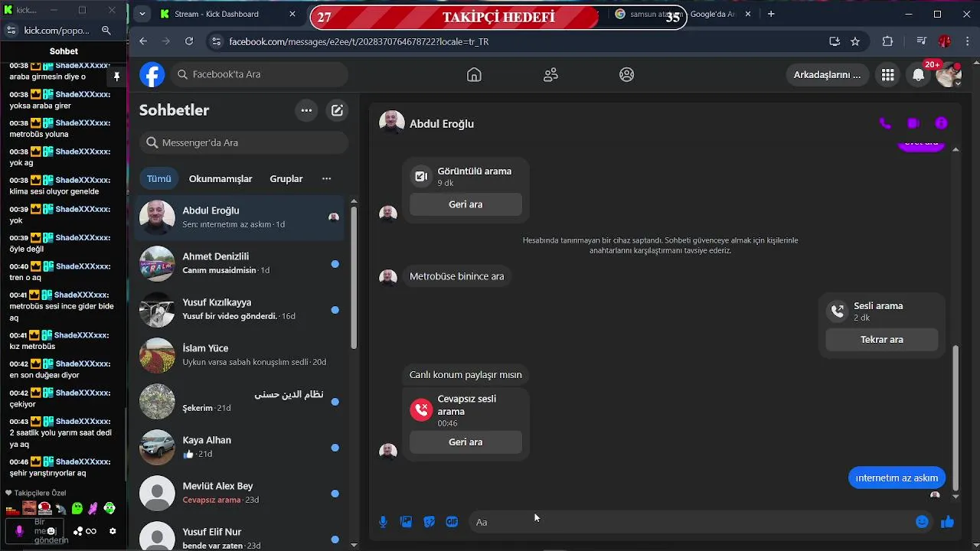Switch to Stream - Kick Dashboard tab

[216, 14]
